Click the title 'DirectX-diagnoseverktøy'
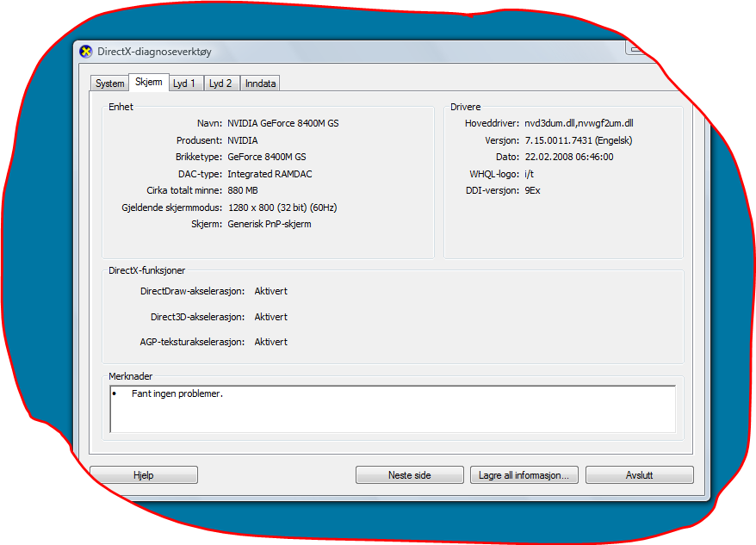The height and width of the screenshot is (545, 756). click(x=154, y=52)
